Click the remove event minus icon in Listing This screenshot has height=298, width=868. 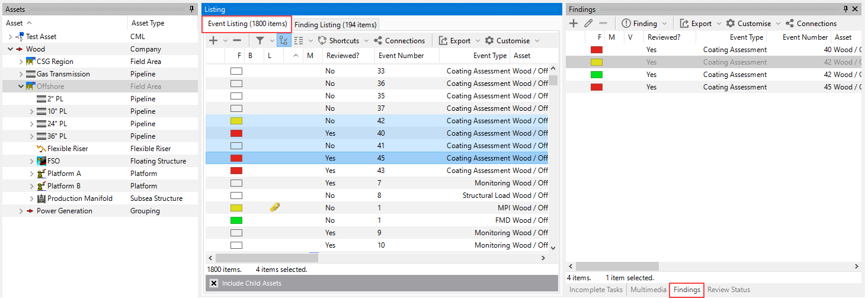tap(237, 41)
